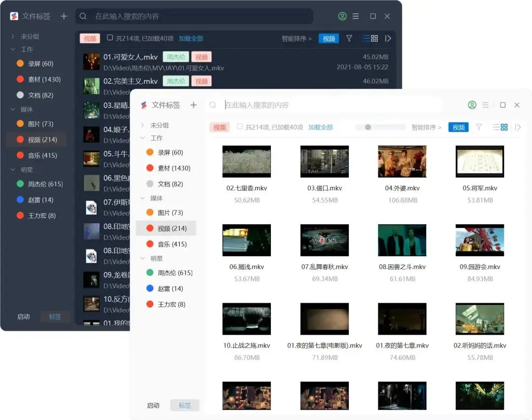Switch to grid view in the light window
532x420 pixels.
tap(504, 127)
